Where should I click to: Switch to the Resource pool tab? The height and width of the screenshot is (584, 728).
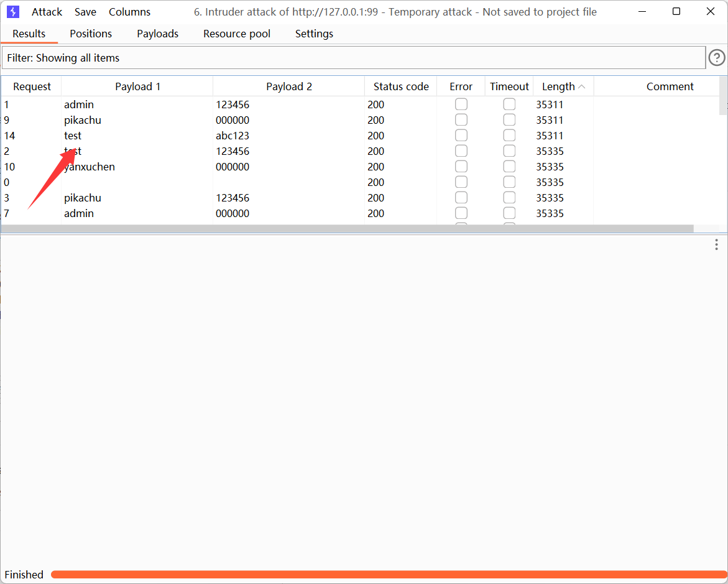[x=237, y=34]
